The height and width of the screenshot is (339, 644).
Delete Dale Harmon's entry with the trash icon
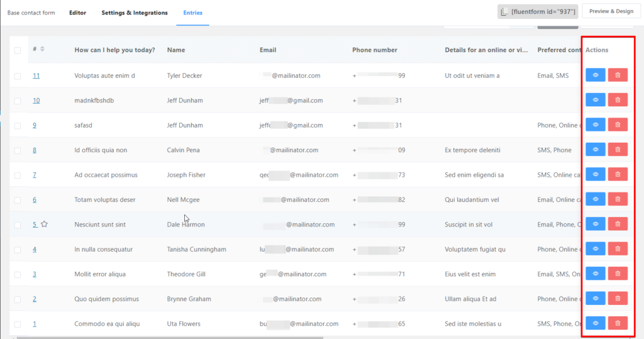pos(618,224)
